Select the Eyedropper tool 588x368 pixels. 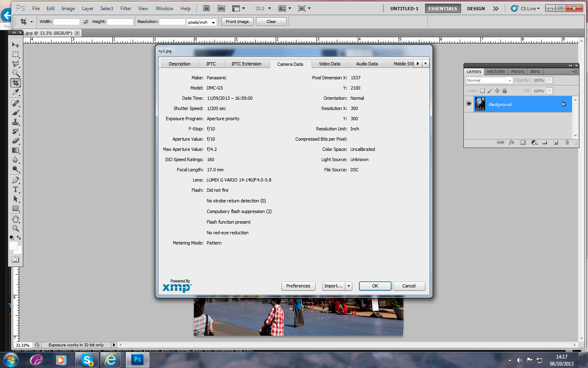[x=16, y=92]
